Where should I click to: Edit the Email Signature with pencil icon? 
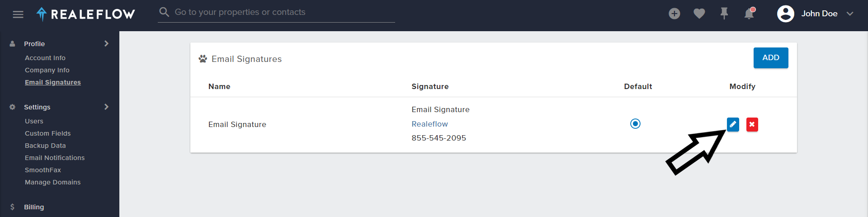[733, 124]
